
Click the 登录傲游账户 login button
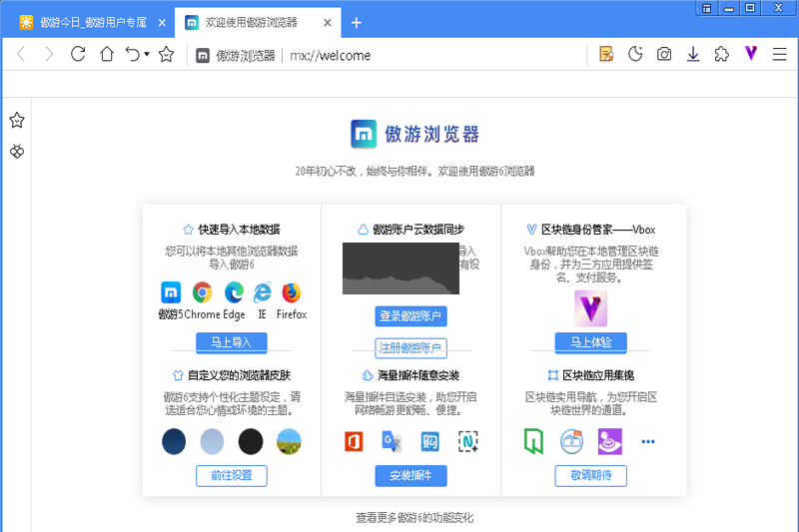click(x=410, y=316)
